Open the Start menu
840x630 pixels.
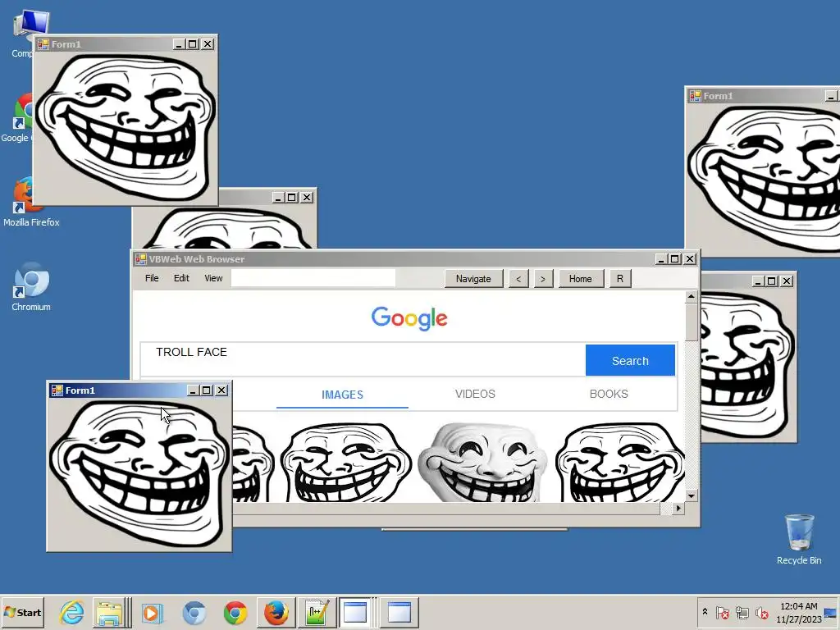coord(22,612)
